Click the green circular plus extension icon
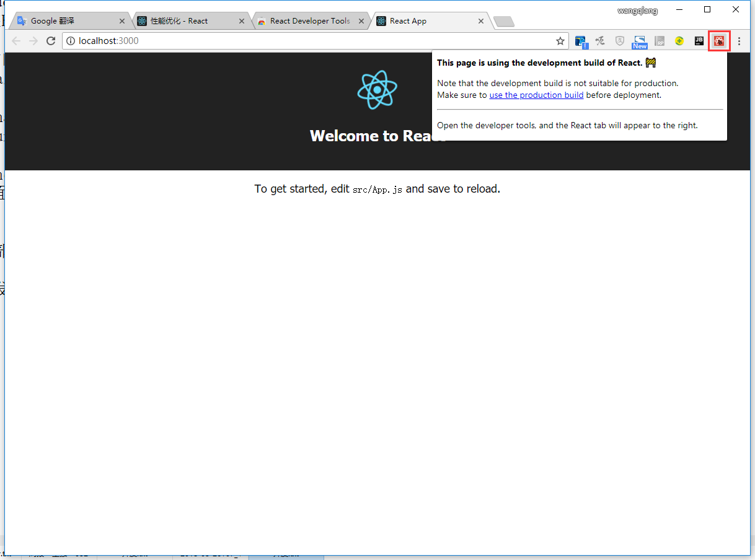Viewport: 755px width, 560px height. pyautogui.click(x=679, y=41)
